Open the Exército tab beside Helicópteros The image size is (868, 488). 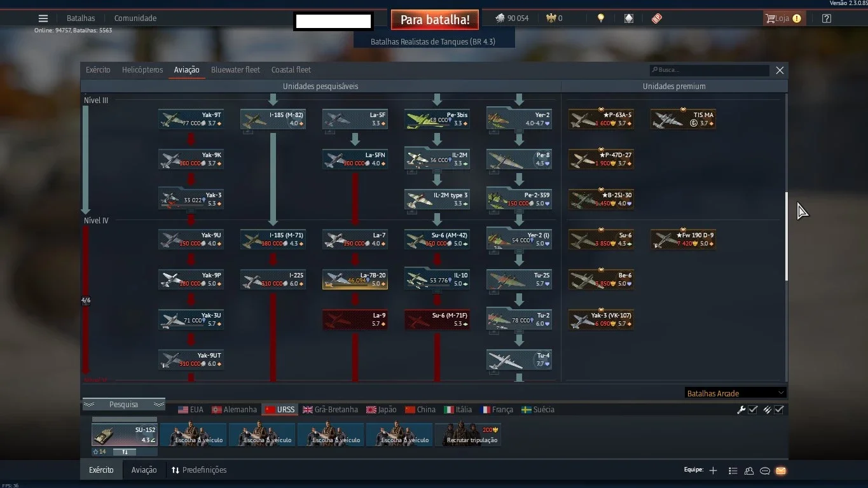point(98,70)
